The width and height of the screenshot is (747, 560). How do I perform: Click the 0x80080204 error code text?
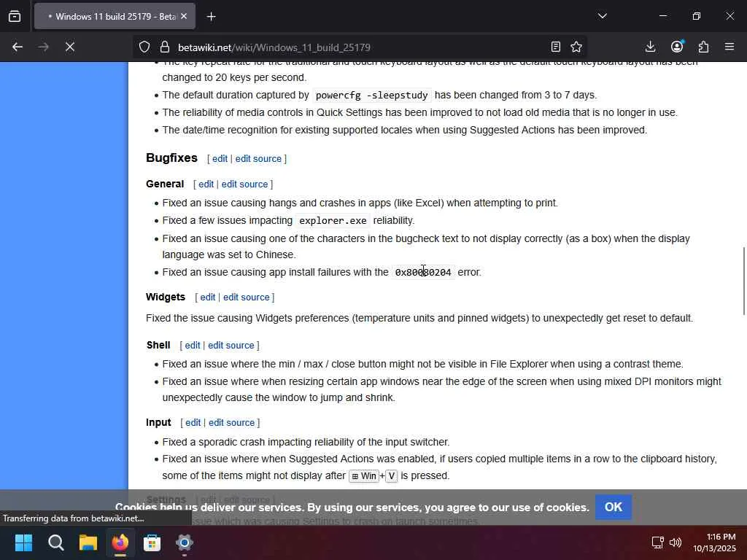click(x=423, y=273)
